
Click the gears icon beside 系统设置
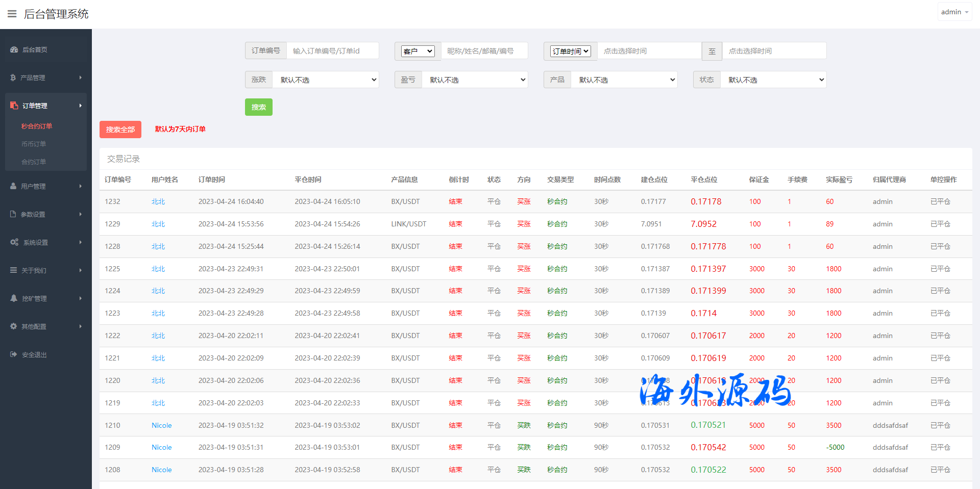(14, 242)
